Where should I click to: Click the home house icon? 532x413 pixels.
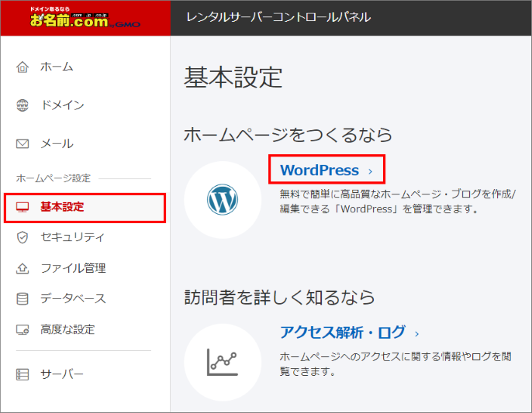pos(22,67)
